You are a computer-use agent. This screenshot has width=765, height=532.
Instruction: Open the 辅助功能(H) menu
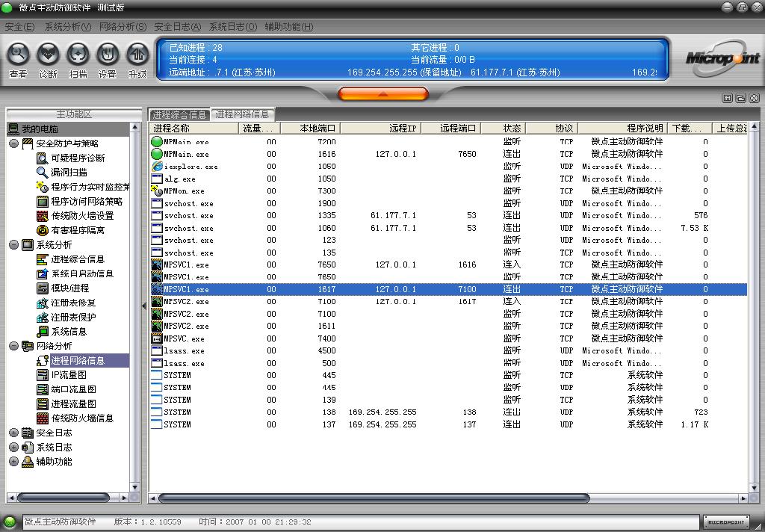[x=289, y=27]
